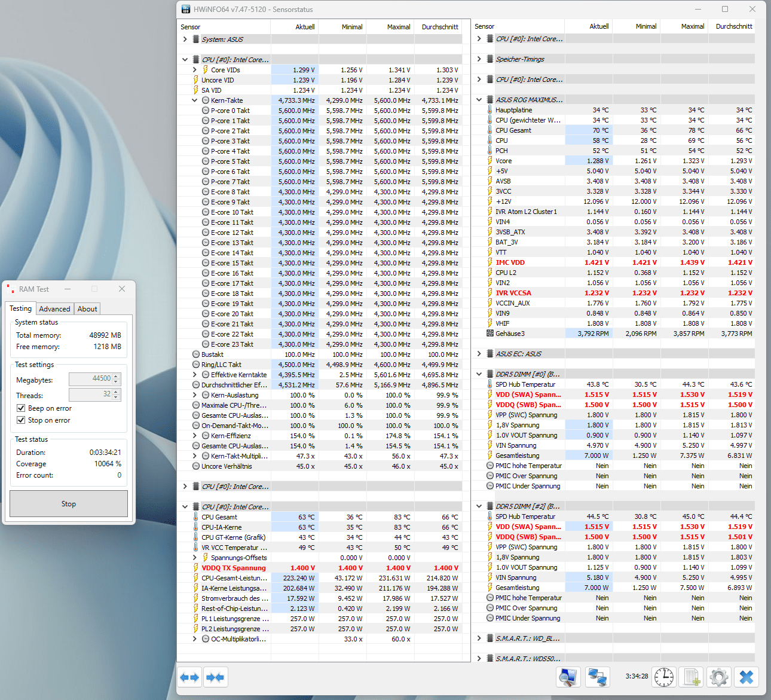Image resolution: width=771 pixels, height=700 pixels.
Task: Click the log file sheet icon
Action: pyautogui.click(x=692, y=677)
